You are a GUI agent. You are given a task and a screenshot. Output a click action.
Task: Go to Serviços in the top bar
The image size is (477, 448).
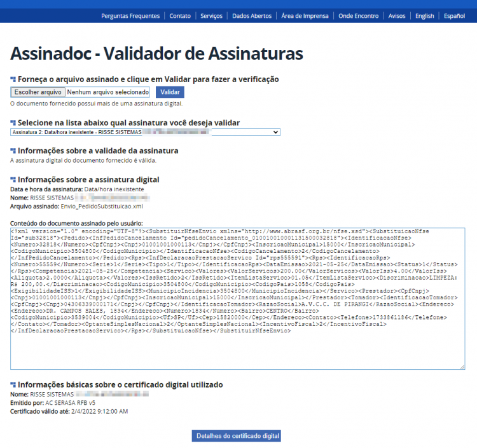click(x=211, y=16)
